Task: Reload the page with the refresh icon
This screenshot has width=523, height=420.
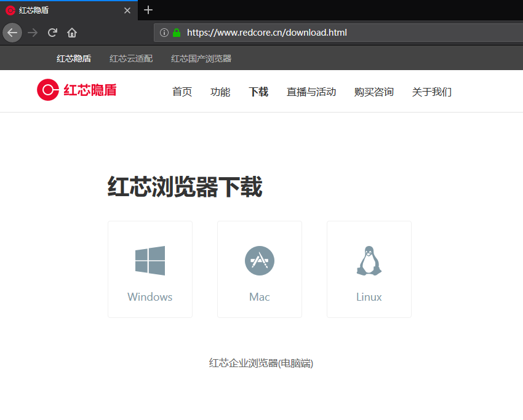Action: click(52, 33)
